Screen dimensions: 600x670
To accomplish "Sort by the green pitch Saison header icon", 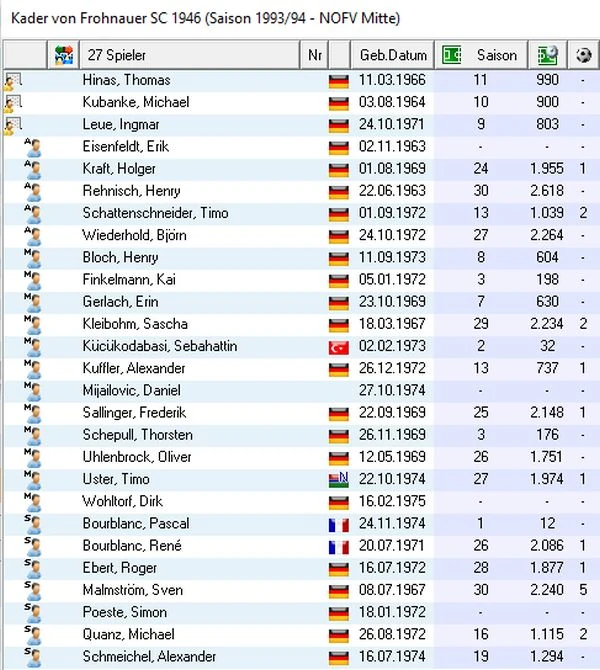I will (x=451, y=55).
